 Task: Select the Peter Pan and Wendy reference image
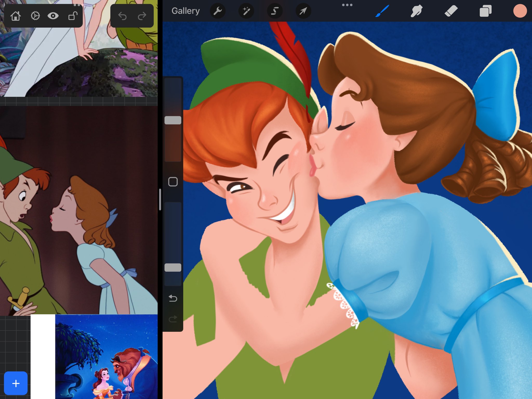79,210
